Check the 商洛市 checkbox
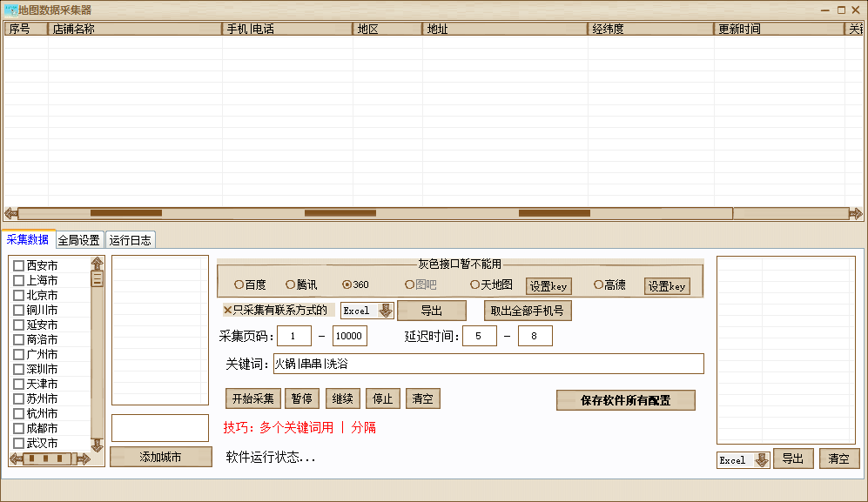The image size is (868, 502). tap(18, 340)
